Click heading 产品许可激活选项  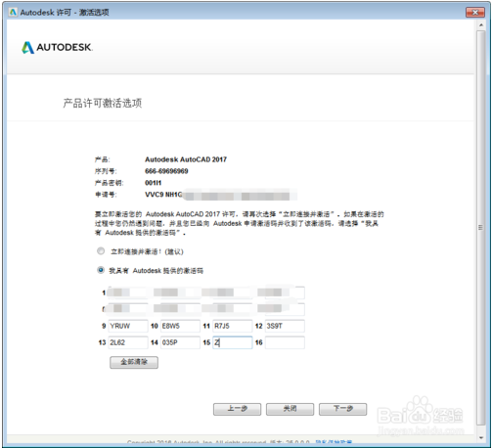point(103,103)
